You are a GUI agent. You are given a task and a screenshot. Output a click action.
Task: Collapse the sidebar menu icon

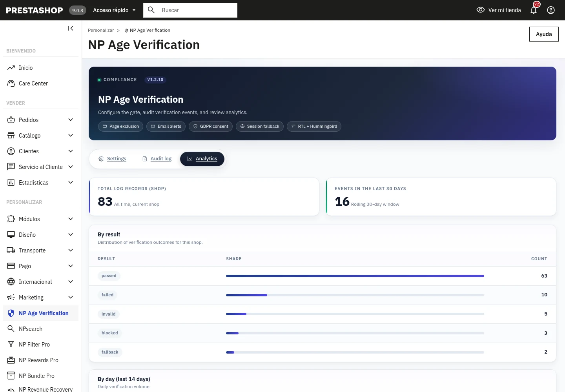(71, 28)
